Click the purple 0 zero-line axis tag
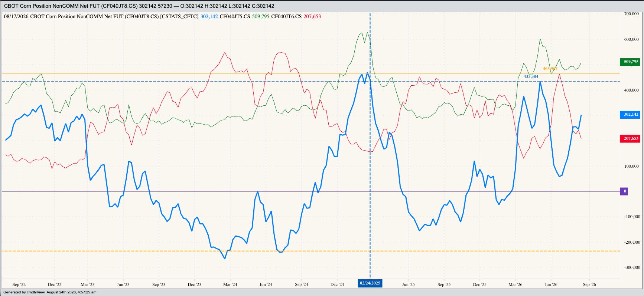The image size is (644, 296). click(624, 191)
